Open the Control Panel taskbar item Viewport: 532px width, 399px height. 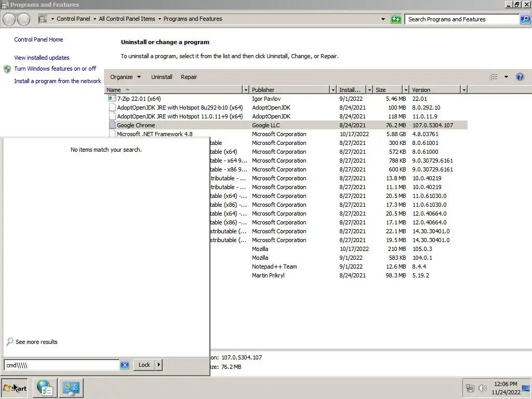(x=71, y=388)
